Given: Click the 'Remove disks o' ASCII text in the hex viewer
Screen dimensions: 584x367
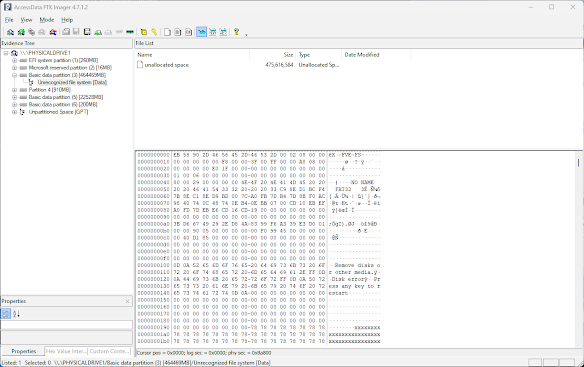Looking at the screenshot, I should tap(358, 265).
